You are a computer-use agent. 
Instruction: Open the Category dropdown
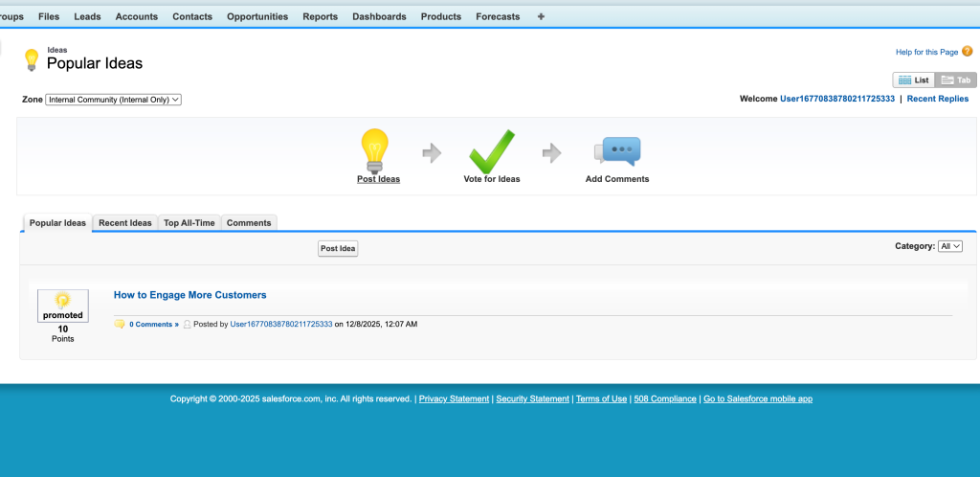[x=950, y=246]
